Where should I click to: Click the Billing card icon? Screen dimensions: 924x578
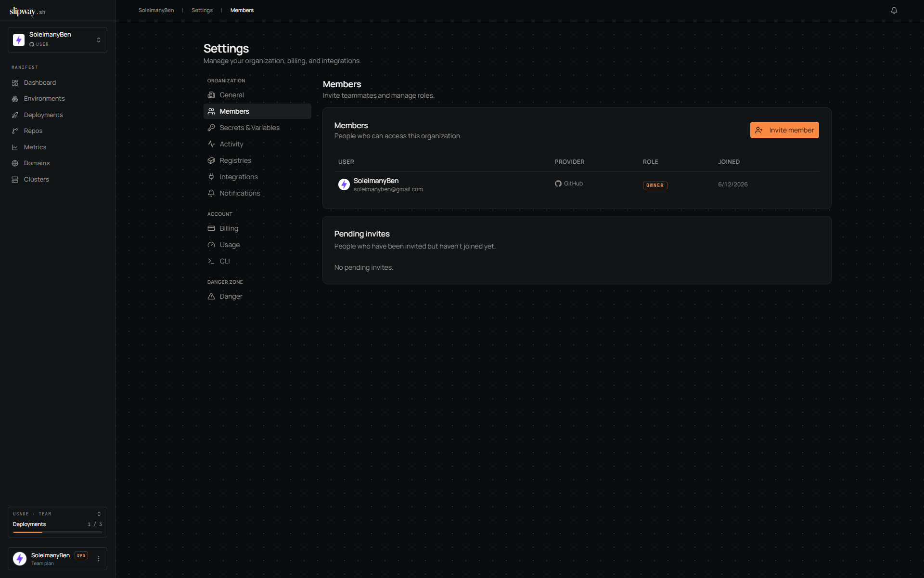point(211,228)
